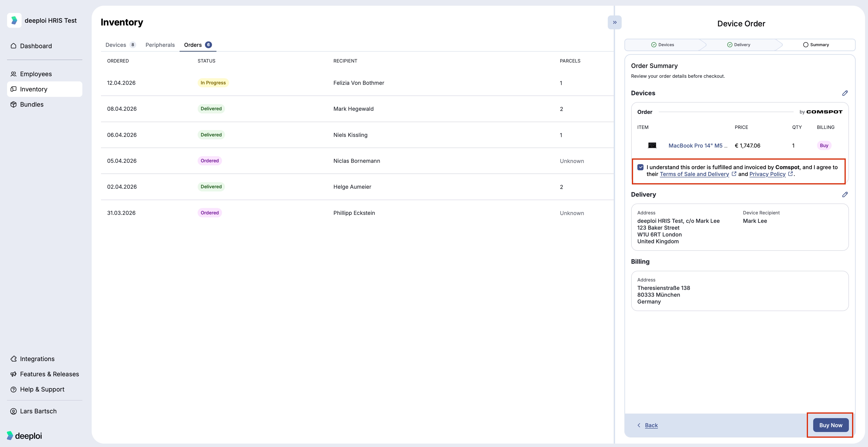Select Inventory in the sidebar
The image size is (868, 447).
pyautogui.click(x=45, y=89)
